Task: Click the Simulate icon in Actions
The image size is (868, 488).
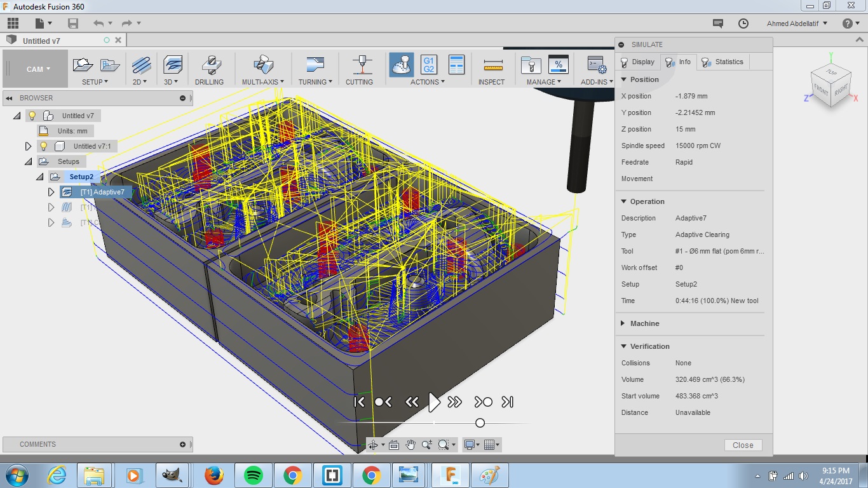Action: [402, 65]
